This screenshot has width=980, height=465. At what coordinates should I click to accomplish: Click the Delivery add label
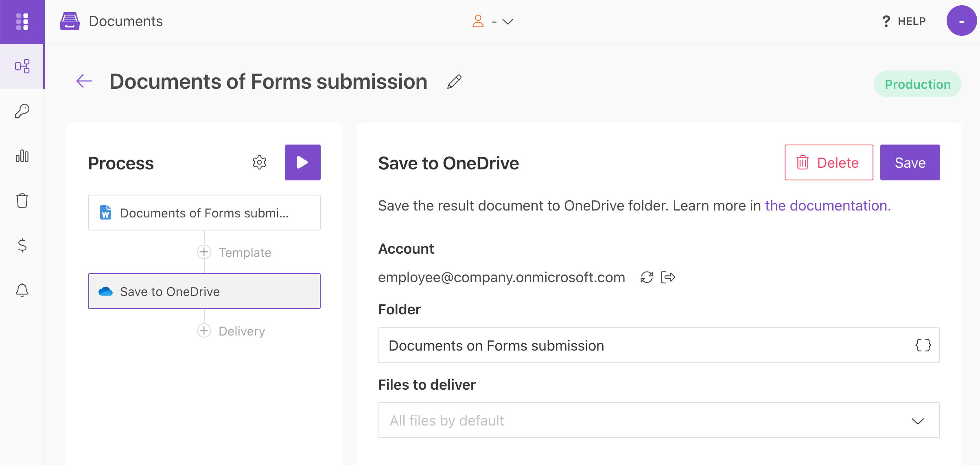point(242,331)
